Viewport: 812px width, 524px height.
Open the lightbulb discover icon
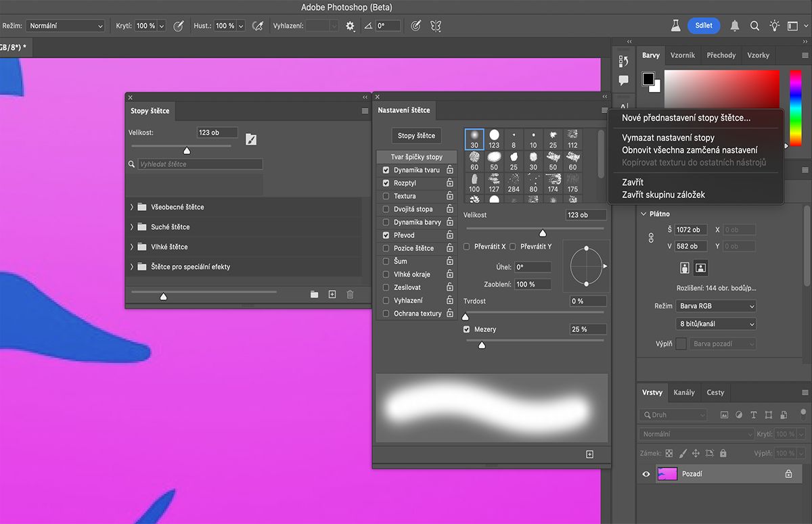point(775,26)
